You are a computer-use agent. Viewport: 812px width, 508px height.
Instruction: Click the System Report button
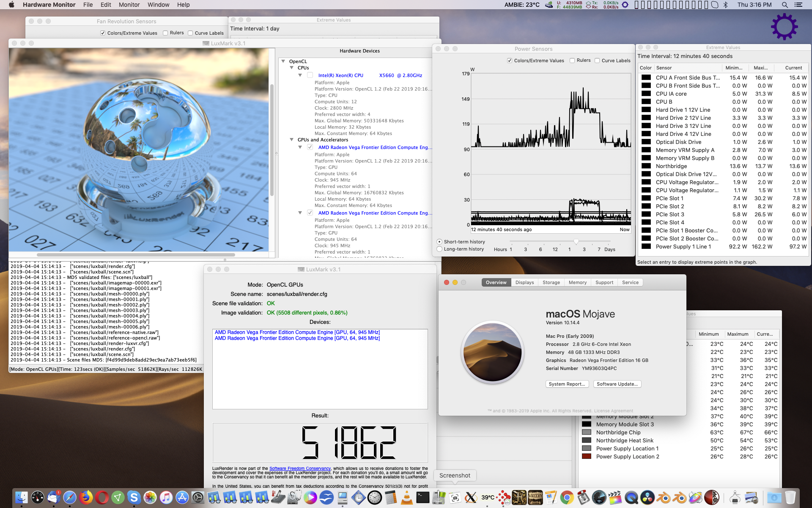point(567,384)
